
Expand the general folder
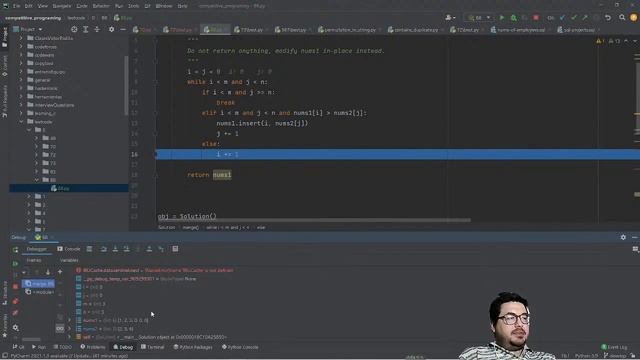point(21,80)
